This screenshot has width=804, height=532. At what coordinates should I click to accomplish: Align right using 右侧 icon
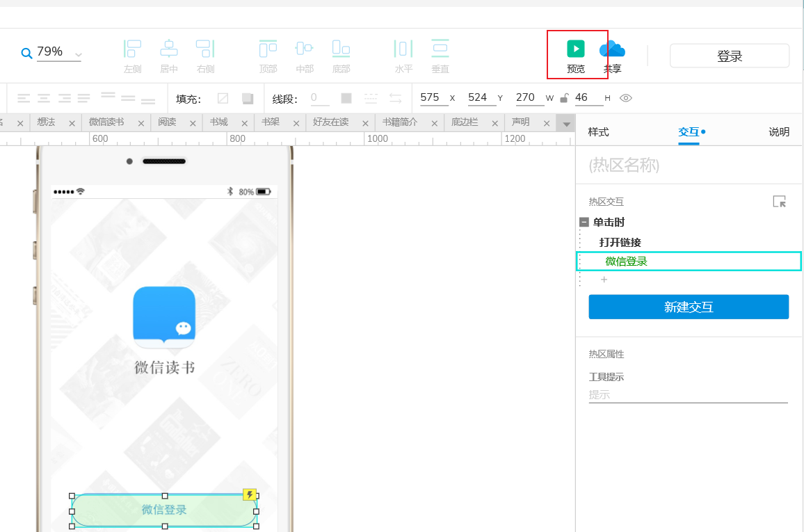(x=205, y=49)
